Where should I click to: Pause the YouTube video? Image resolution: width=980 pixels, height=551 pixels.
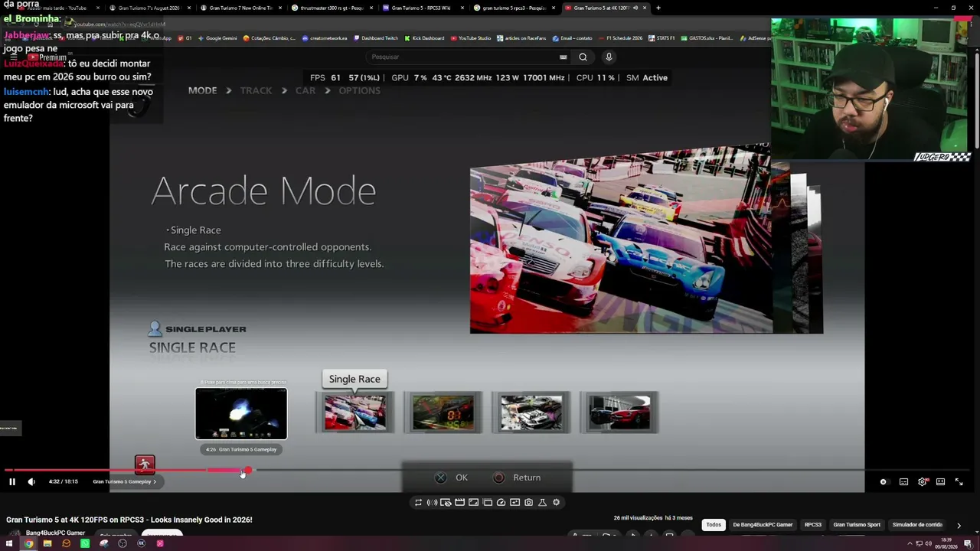(x=12, y=481)
